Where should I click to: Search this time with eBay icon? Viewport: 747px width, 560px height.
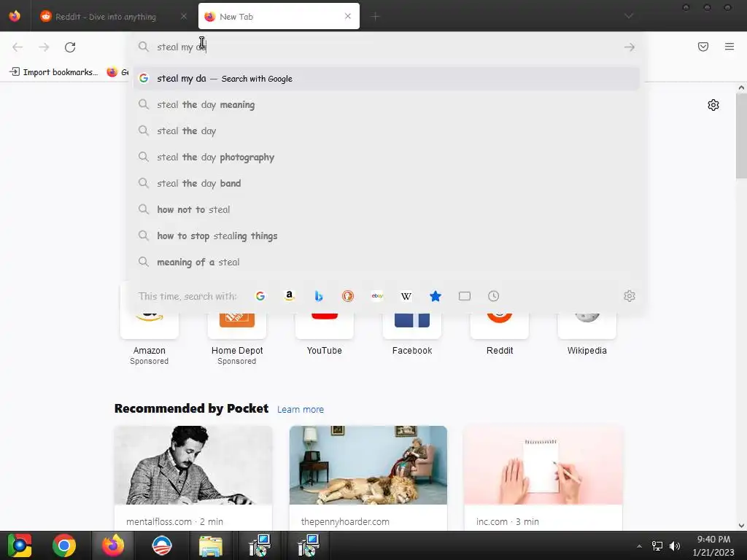(x=377, y=296)
